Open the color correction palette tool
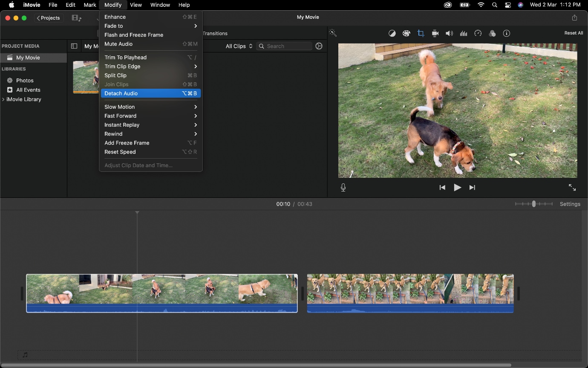This screenshot has height=368, width=588. (x=406, y=33)
